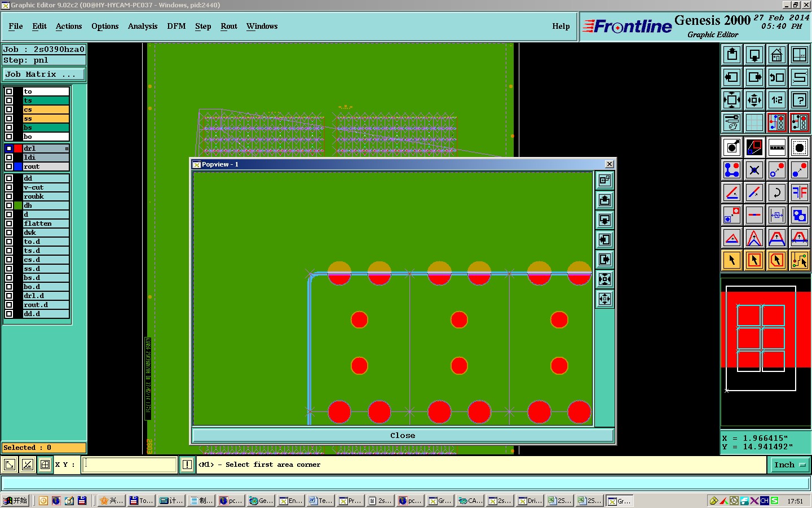Click the rotate curved arrow icon
The width and height of the screenshot is (812, 508).
coord(777,192)
